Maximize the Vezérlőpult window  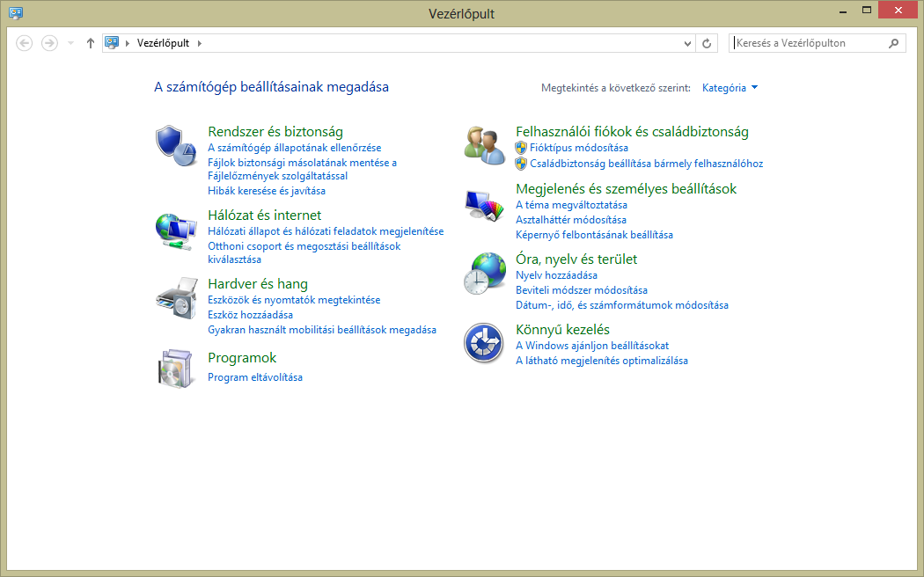point(866,11)
